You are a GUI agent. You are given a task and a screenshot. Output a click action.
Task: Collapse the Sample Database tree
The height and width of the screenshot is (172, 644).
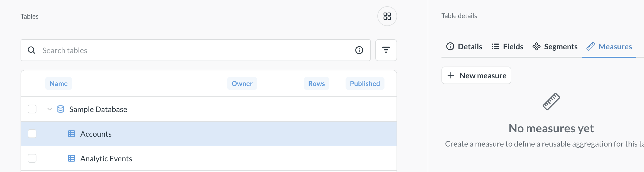click(50, 109)
